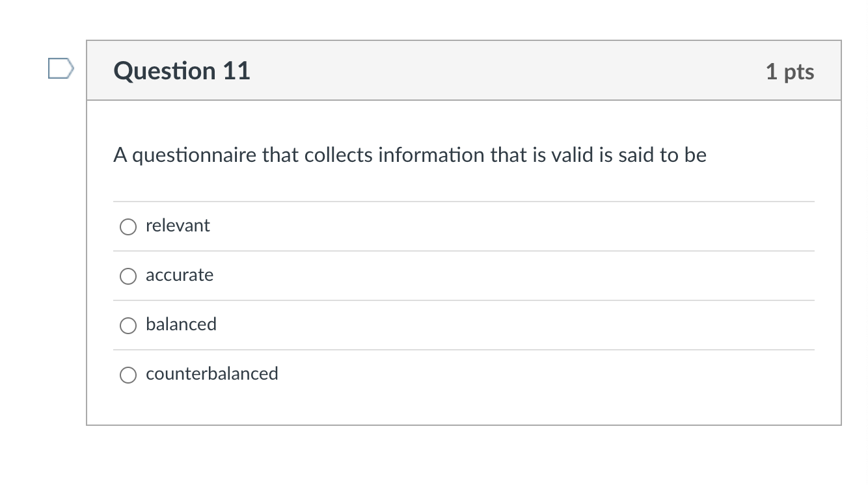Click the answer label balanced
The width and height of the screenshot is (868, 485).
point(182,324)
